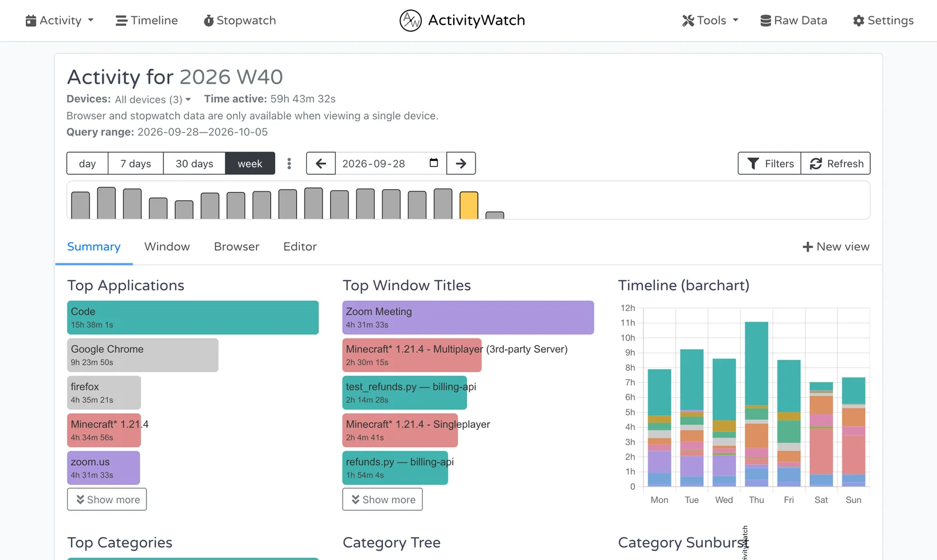Refresh the activity data
937x560 pixels.
tap(836, 163)
